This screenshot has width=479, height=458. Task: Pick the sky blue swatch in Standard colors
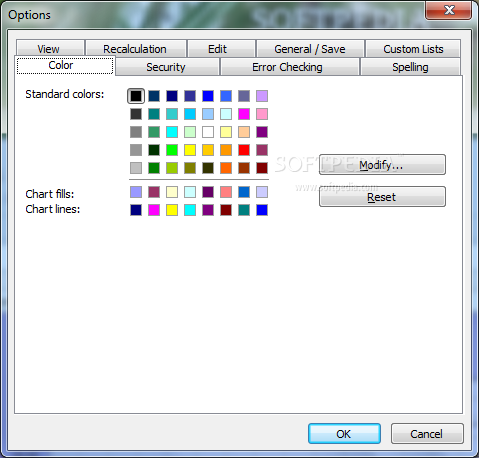coord(190,114)
